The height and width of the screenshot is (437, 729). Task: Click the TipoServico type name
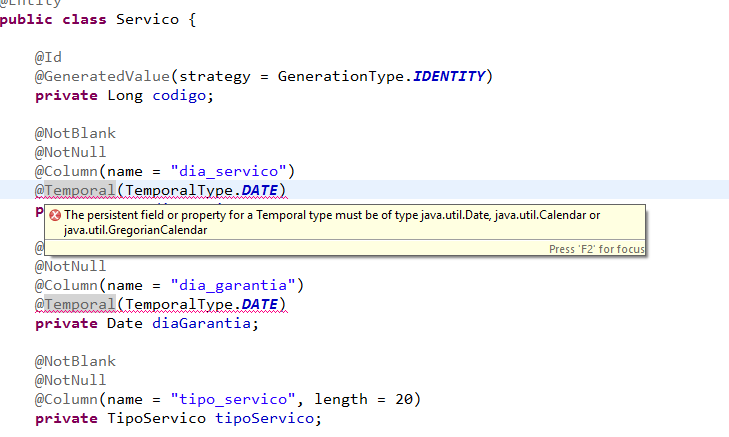pyautogui.click(x=156, y=418)
